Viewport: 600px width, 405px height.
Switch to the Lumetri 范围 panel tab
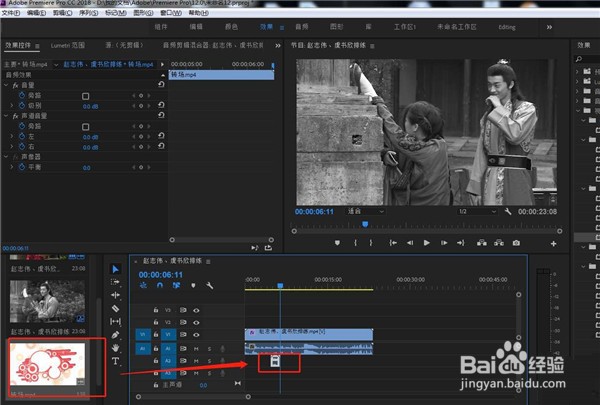pyautogui.click(x=68, y=45)
